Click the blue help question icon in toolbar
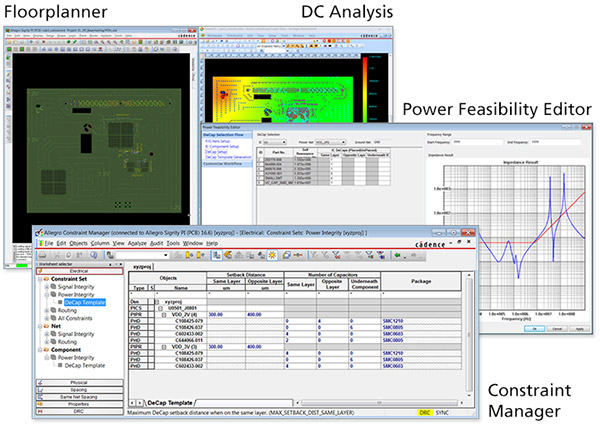The image size is (600, 429). (x=94, y=255)
